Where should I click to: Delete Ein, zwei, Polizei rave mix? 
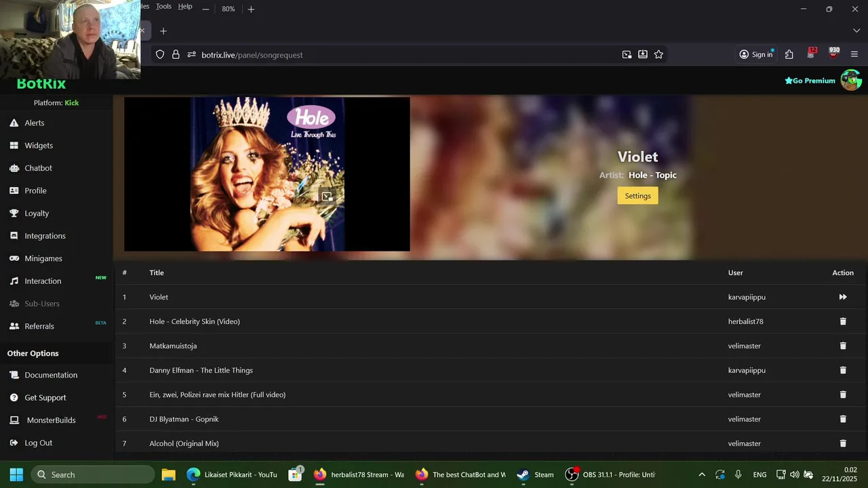click(843, 394)
